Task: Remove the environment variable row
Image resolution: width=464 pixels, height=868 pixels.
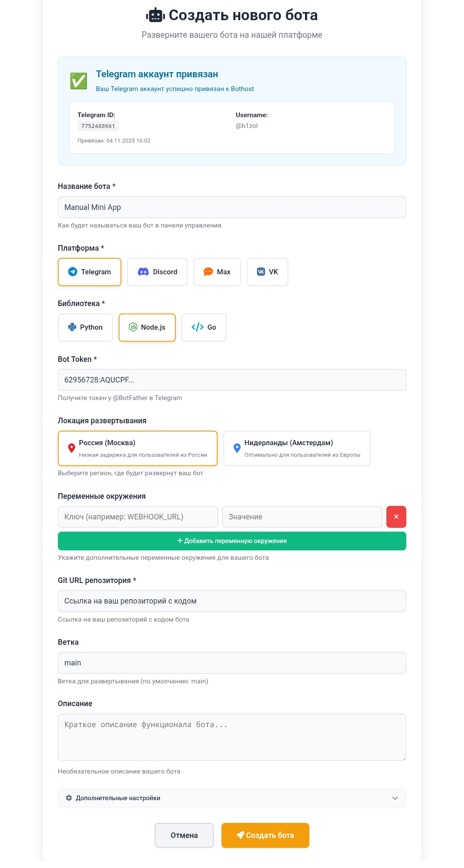Action: 396,516
